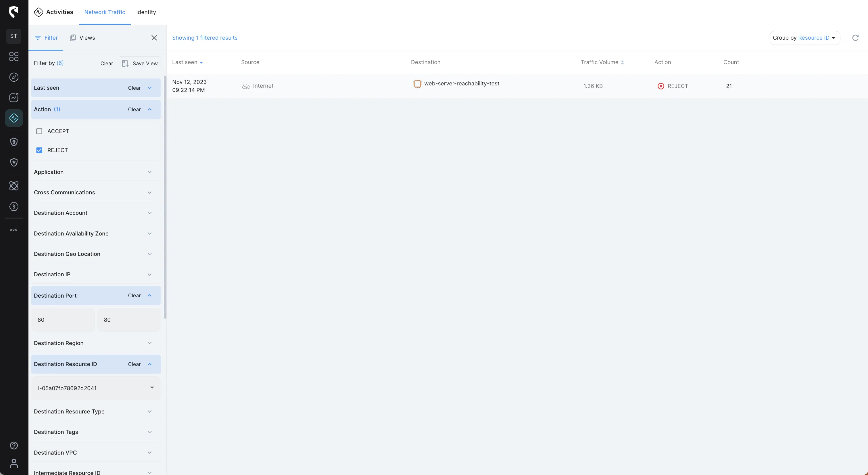Viewport: 868px width, 475px height.
Task: Click Showing 1 filtered results text
Action: click(205, 38)
